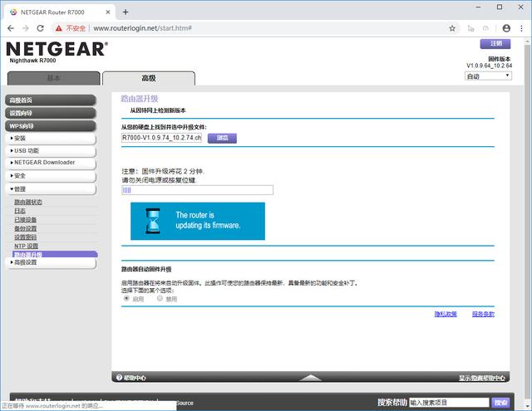The width and height of the screenshot is (532, 411).
Task: Open WPS向导 in the sidebar
Action: tap(51, 126)
